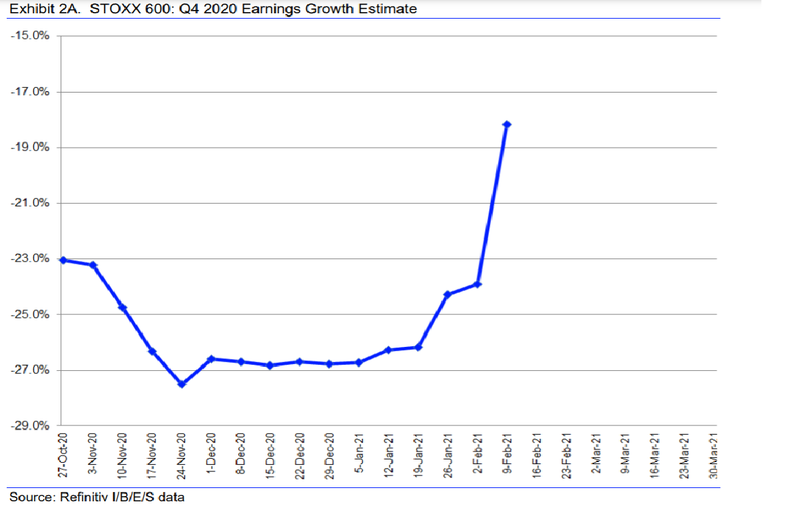Click the 5-Jan-21 x-axis date label
The width and height of the screenshot is (812, 506).
[359, 455]
